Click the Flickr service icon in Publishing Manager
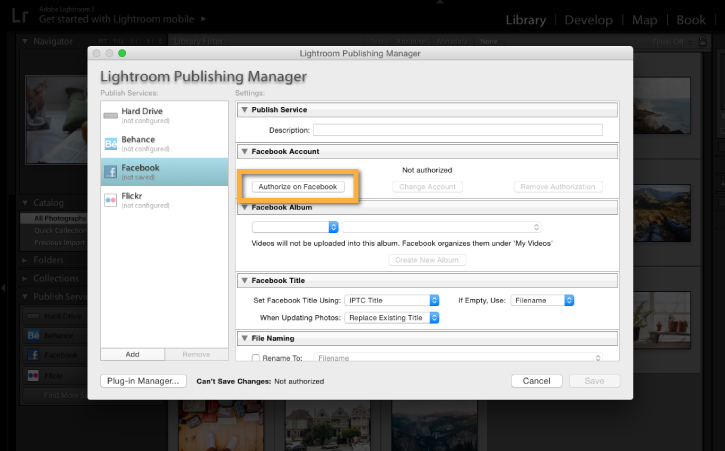Screen dimensions: 725x451 [x=111, y=200]
